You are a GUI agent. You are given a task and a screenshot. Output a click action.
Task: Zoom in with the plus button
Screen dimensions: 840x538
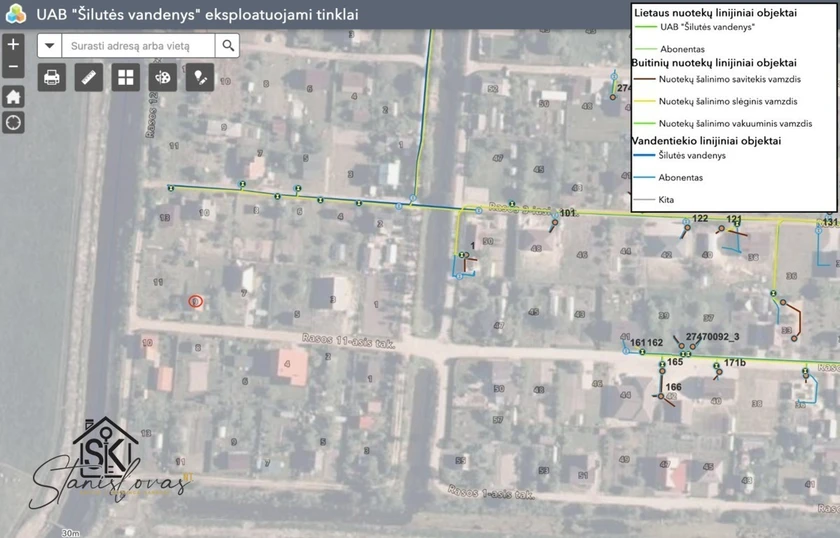pyautogui.click(x=13, y=44)
